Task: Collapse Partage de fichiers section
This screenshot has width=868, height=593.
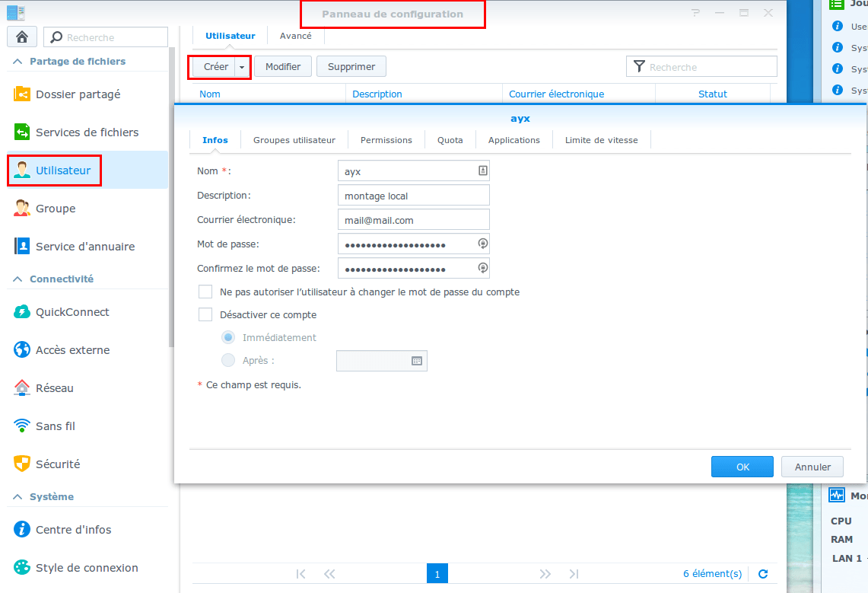Action: 17,62
